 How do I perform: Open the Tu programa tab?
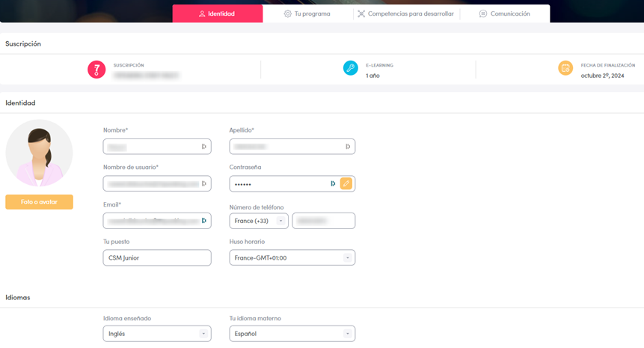coord(307,13)
